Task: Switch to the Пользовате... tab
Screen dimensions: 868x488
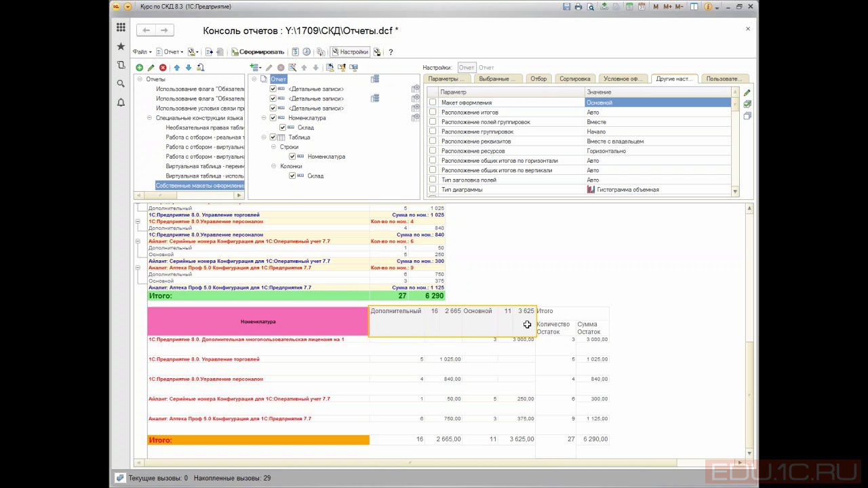Action: pyautogui.click(x=725, y=79)
